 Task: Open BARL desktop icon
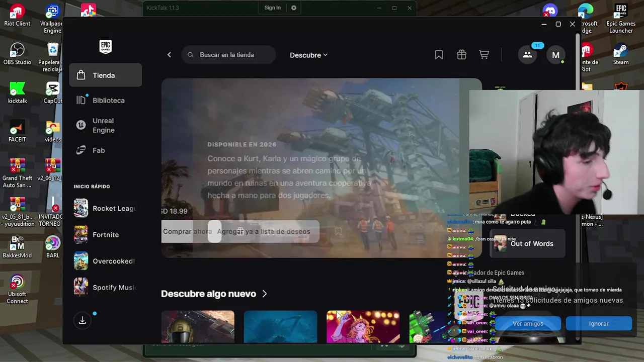click(52, 247)
